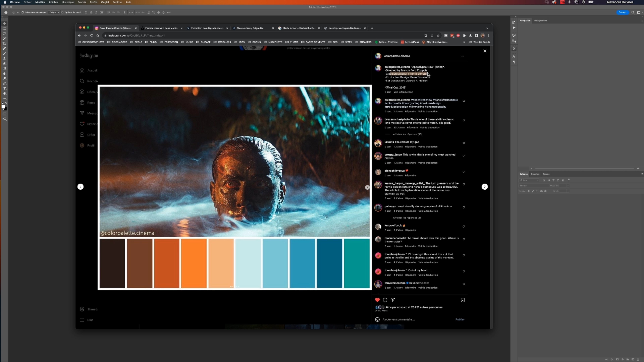Image resolution: width=644 pixels, height=362 pixels.
Task: Select the Crop tool in Photoshop toolbar
Action: [4, 43]
